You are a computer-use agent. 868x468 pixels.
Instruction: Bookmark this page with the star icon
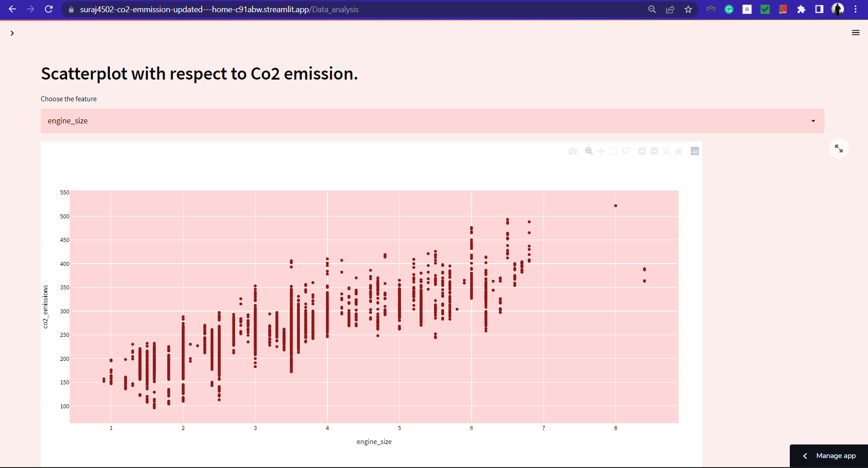(688, 9)
